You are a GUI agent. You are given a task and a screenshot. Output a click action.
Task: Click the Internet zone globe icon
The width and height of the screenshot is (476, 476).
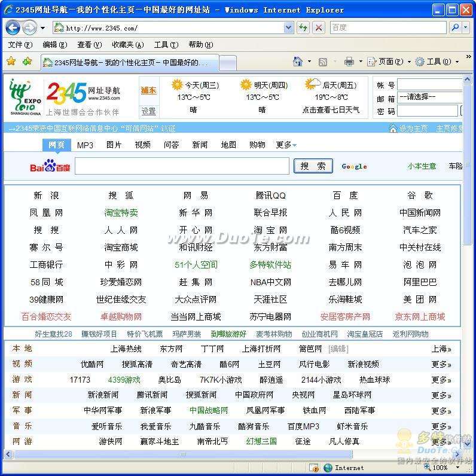click(x=328, y=468)
